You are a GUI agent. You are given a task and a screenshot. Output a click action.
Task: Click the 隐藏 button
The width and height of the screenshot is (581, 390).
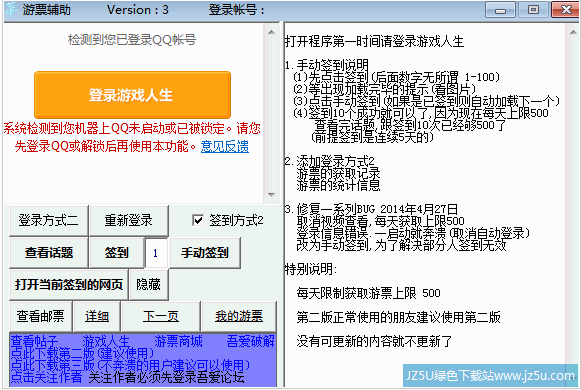click(x=148, y=284)
